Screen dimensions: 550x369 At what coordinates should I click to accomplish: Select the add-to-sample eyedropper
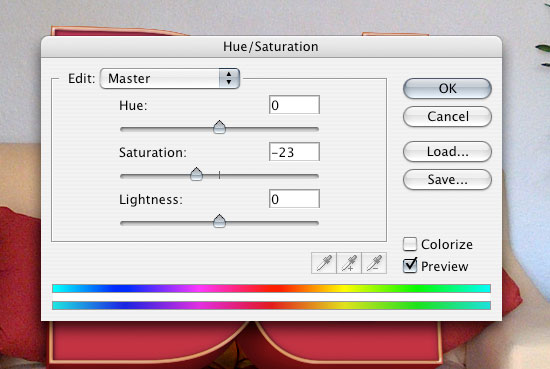coord(349,263)
